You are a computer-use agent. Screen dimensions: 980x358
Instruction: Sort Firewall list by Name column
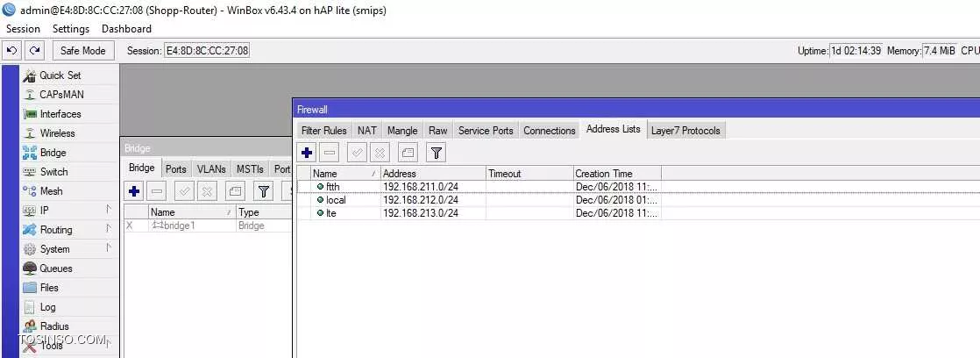click(x=345, y=174)
